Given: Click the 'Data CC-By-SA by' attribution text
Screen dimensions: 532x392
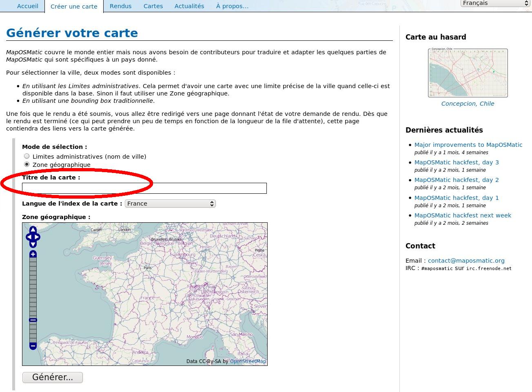Looking at the screenshot, I should (x=207, y=361).
